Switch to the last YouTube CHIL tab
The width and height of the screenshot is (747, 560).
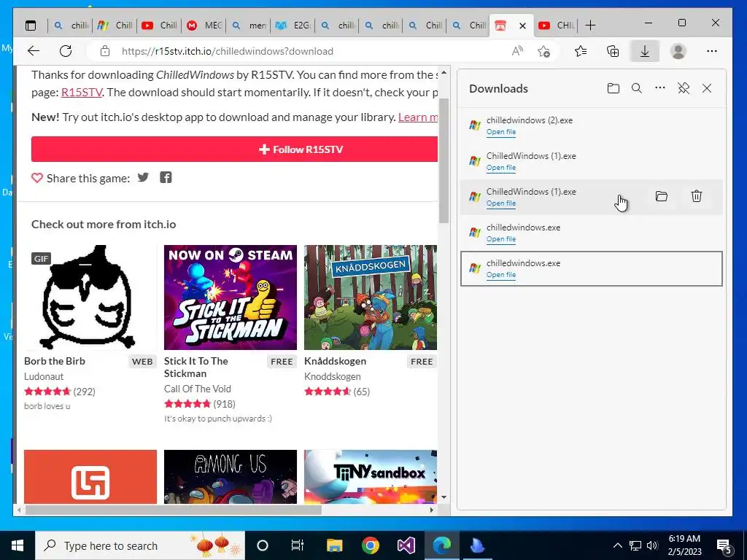tap(555, 26)
